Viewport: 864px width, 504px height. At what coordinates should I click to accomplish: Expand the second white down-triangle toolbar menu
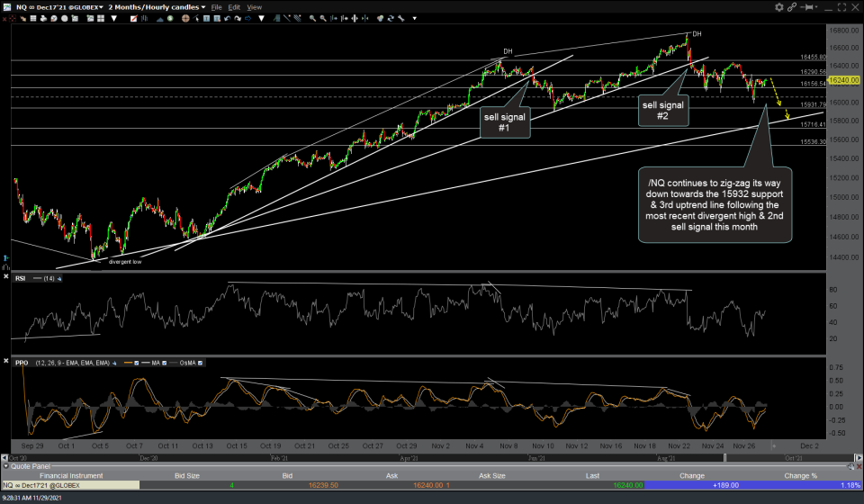tap(261, 18)
